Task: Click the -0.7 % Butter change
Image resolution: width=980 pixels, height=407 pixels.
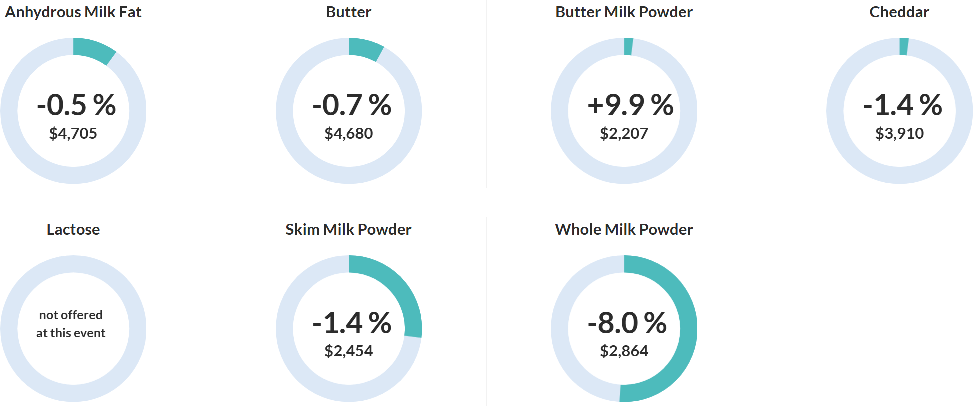Action: click(351, 105)
